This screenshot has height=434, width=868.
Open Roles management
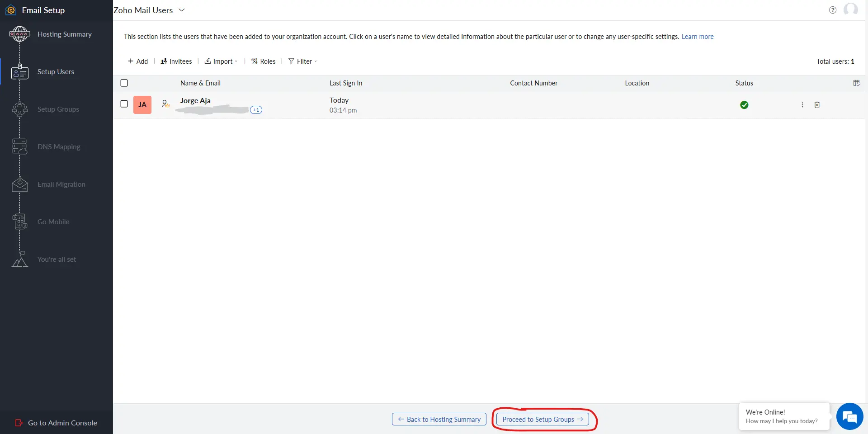(x=264, y=61)
